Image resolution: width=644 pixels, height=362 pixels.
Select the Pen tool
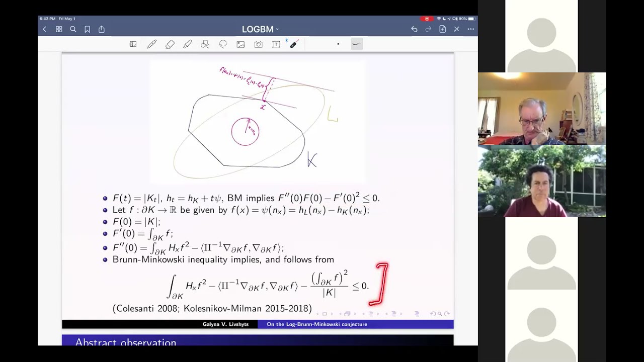point(151,44)
